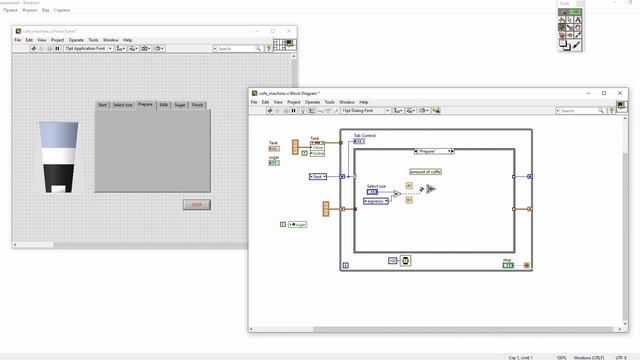Open Reorder dropdown on Front Panel toolbar
Viewport: 640px width, 360px height.
[159, 49]
